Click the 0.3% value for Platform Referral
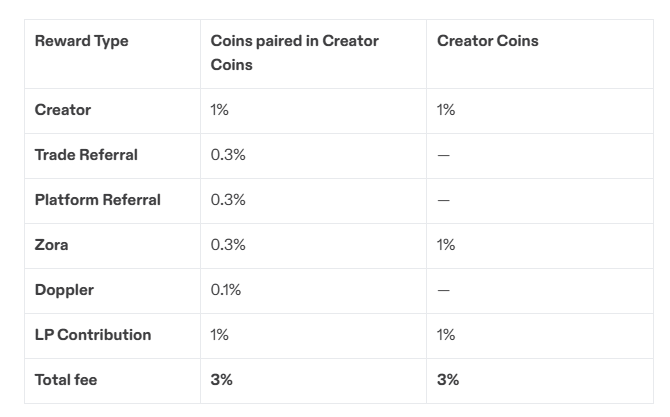Viewport: 670px width, 417px height. click(228, 200)
